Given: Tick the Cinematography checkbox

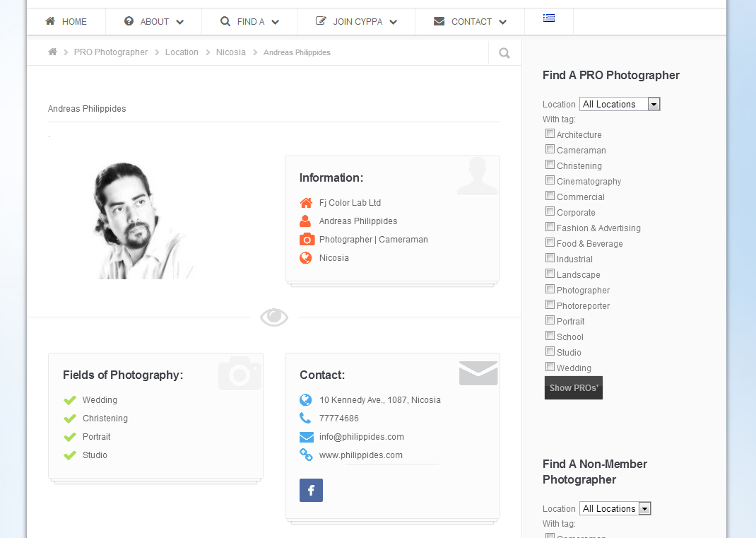Looking at the screenshot, I should coord(550,180).
